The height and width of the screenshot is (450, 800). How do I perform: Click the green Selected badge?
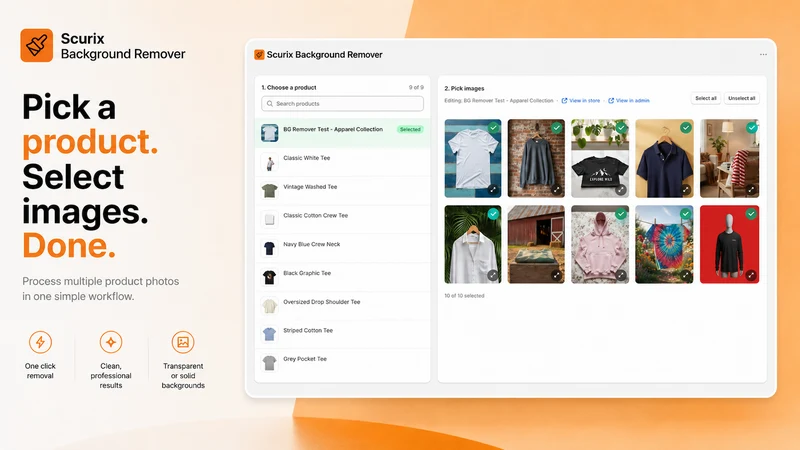[410, 129]
